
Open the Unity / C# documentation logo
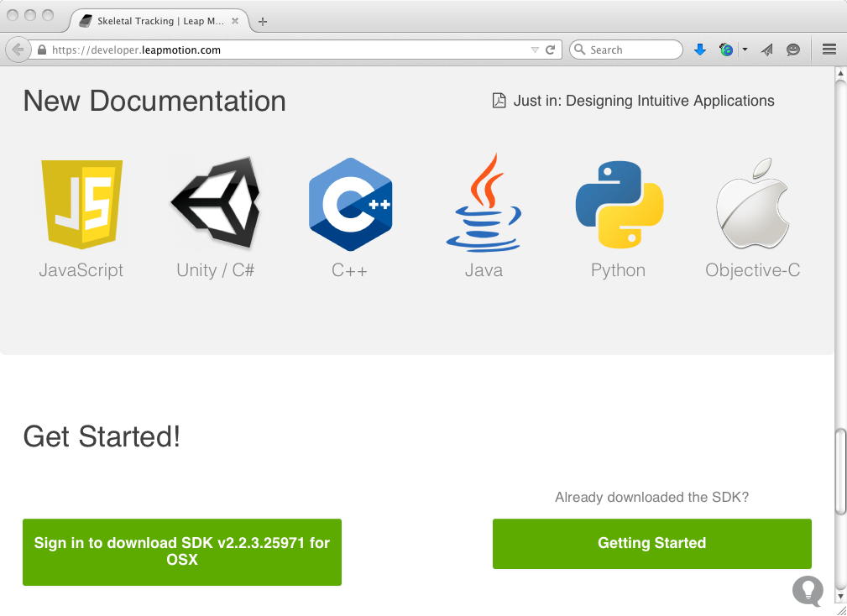point(215,203)
